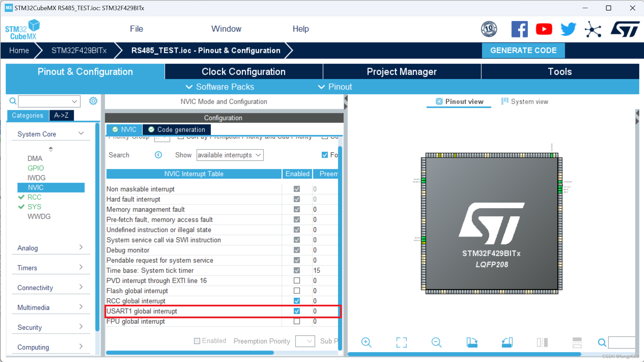Open the gear settings icon in categories panel
The image size is (644, 362).
[x=93, y=101]
